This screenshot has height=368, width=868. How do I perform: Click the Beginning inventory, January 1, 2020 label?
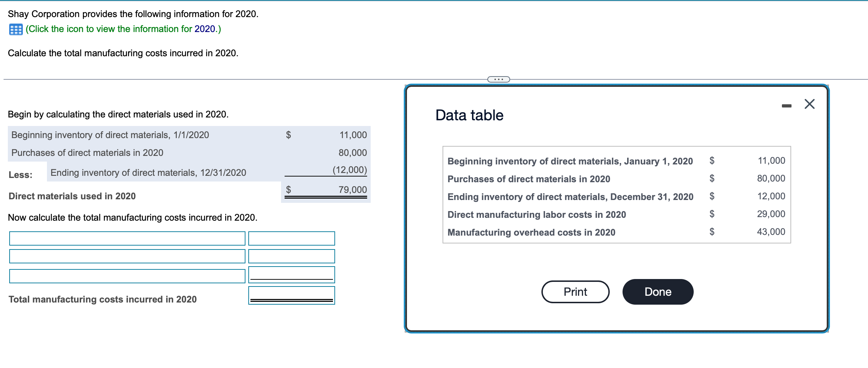coord(570,161)
